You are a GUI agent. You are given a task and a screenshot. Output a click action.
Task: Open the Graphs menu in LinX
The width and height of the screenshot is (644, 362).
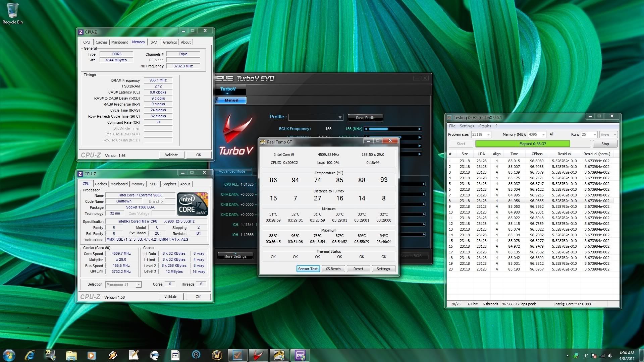[x=485, y=126]
